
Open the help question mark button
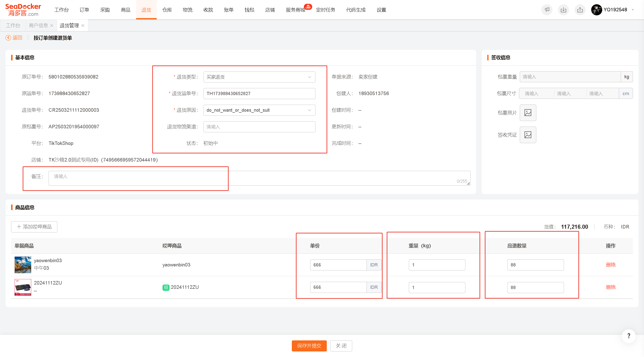click(x=629, y=336)
